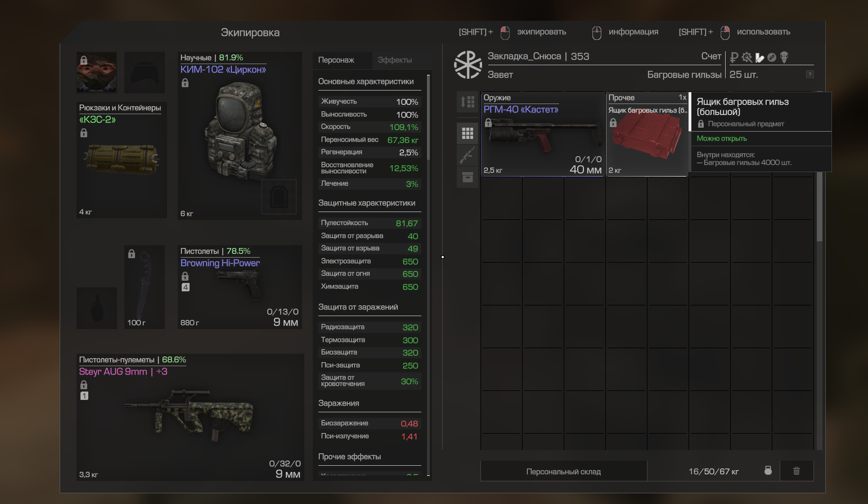Click the small question mark help icon
Viewport: 868px width, 504px height.
(810, 74)
